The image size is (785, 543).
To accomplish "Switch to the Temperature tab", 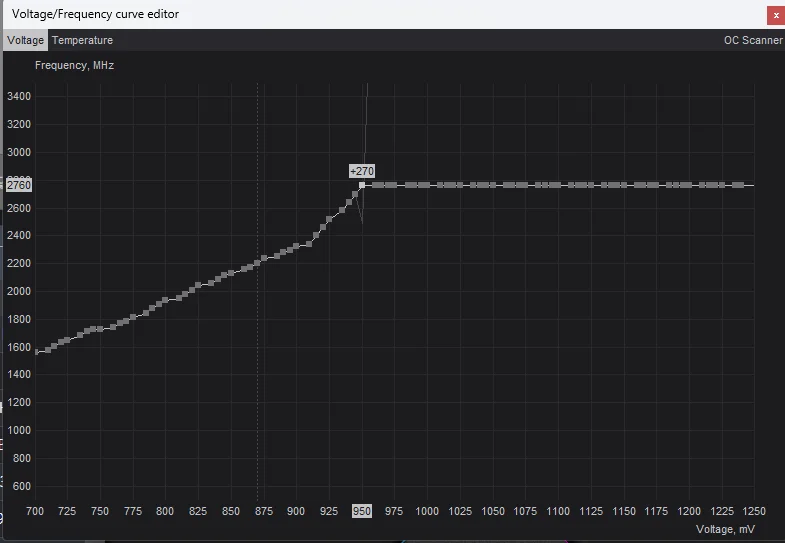I will point(82,40).
